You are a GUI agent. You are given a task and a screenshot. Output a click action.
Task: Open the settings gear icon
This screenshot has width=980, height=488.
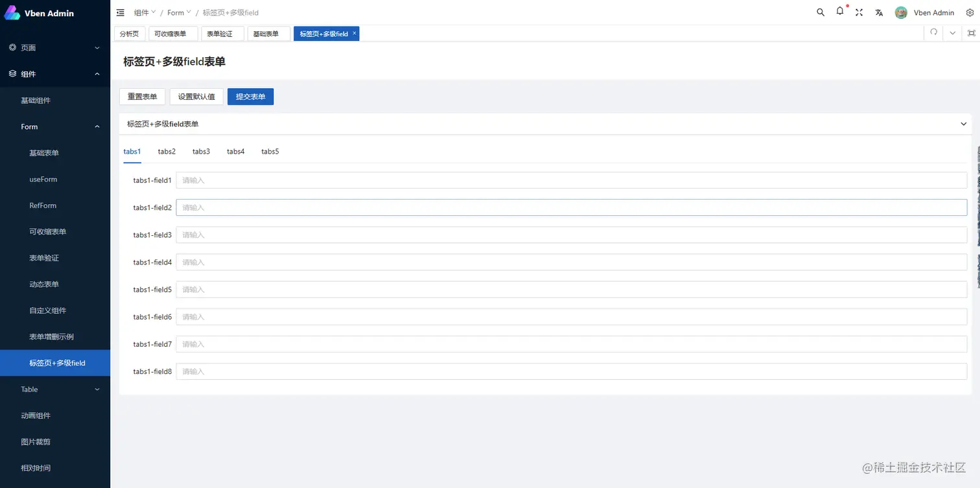[x=970, y=12]
